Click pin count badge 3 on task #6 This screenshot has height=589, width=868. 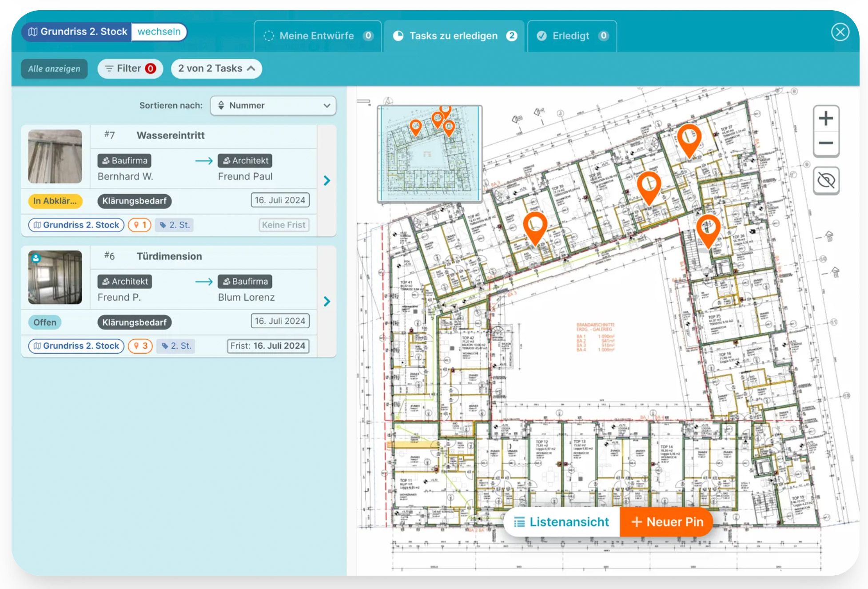pos(140,346)
